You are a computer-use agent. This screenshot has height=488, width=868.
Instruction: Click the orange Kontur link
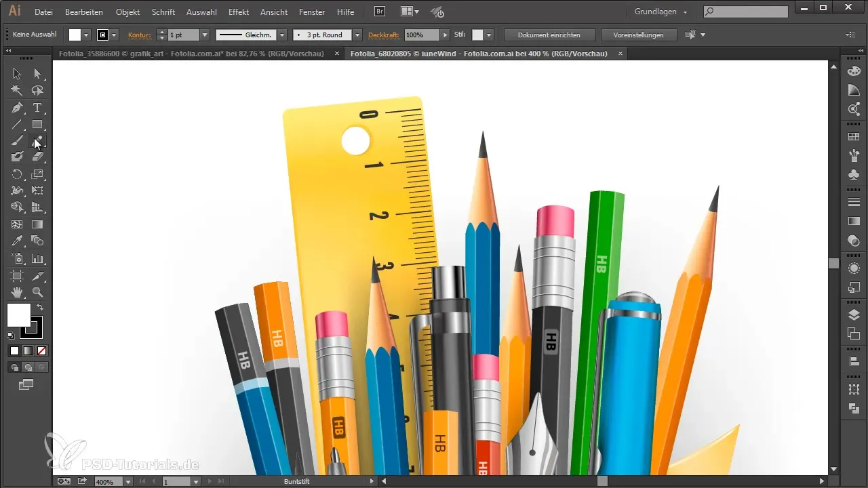(139, 35)
